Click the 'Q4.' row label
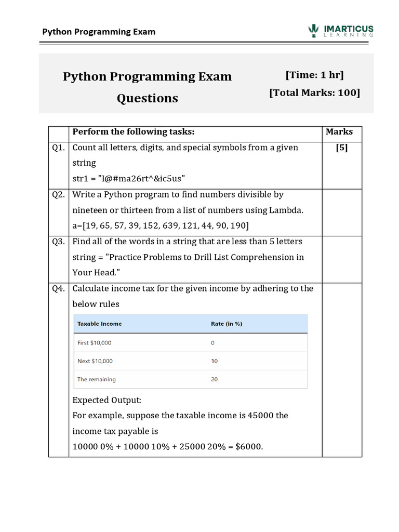 (58, 288)
